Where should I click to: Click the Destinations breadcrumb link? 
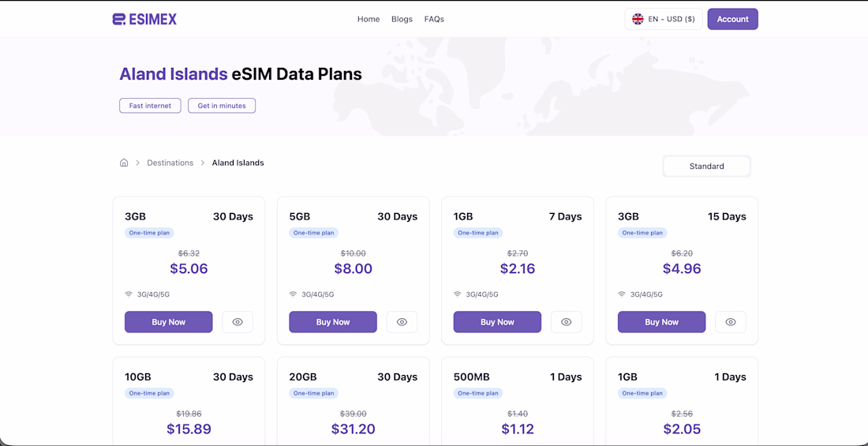[170, 163]
